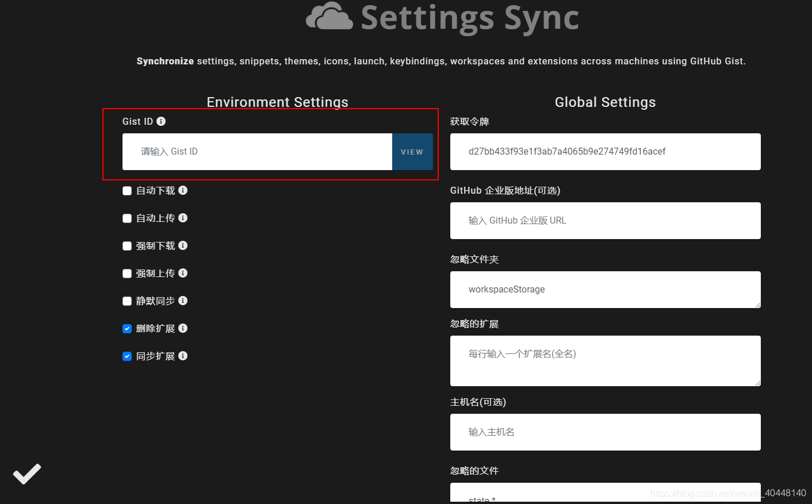
Task: Uncheck the 删除扩展 checkbox
Action: click(x=127, y=329)
